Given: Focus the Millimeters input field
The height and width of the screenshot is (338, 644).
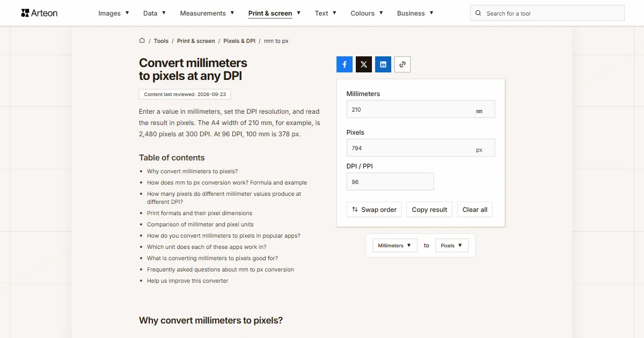Looking at the screenshot, I should (x=421, y=109).
